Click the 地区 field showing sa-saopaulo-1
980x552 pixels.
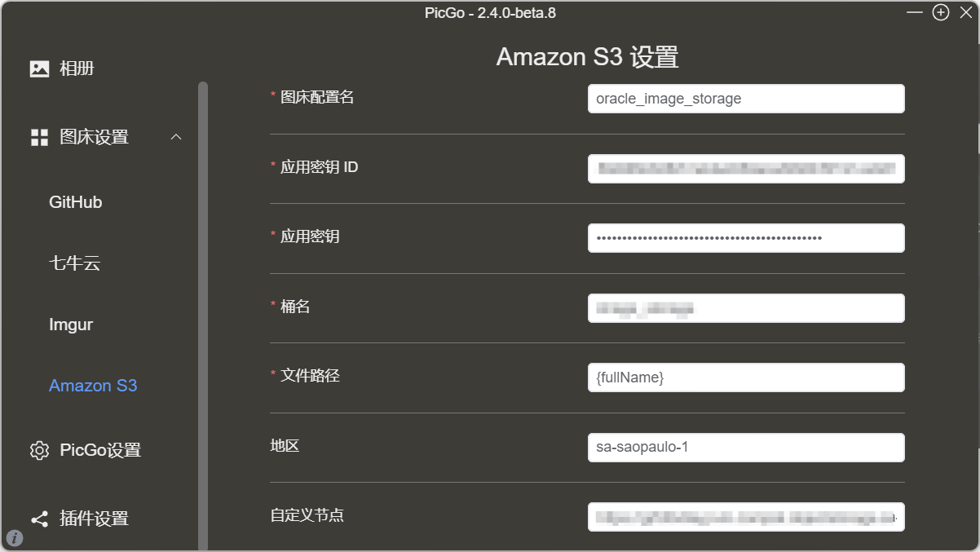pos(746,448)
